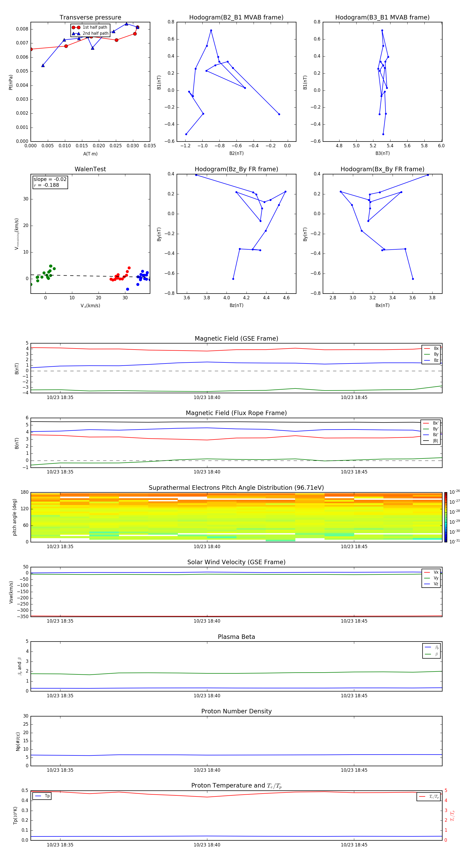Click the "B2(nT)" x-axis label
Screen dimensions: 473x868
pyautogui.click(x=236, y=153)
